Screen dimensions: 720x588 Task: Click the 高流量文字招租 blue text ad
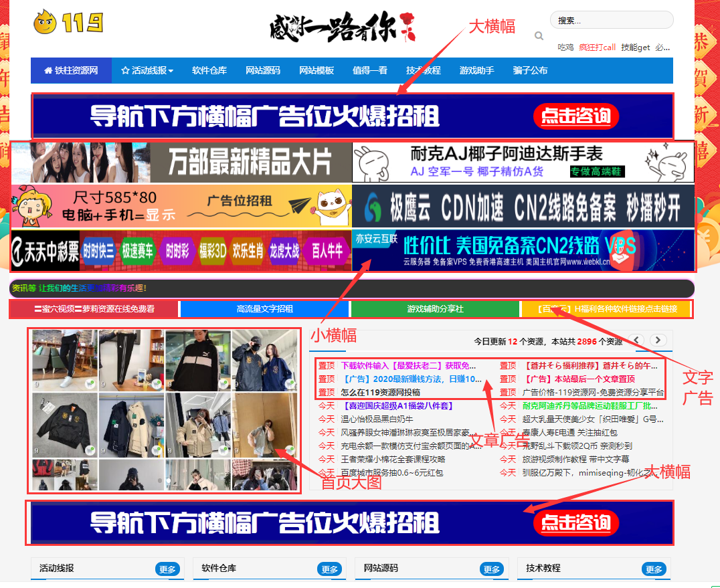264,309
